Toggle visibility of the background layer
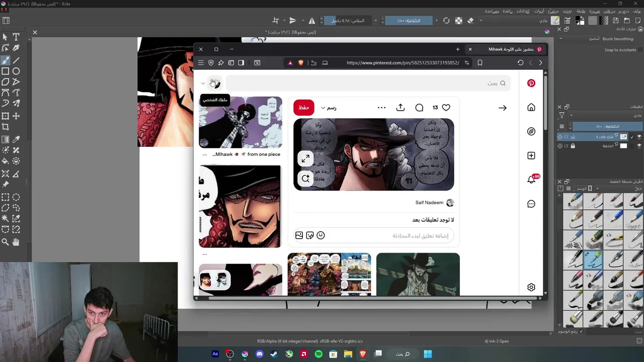Image resolution: width=644 pixels, height=362 pixels. [x=639, y=146]
